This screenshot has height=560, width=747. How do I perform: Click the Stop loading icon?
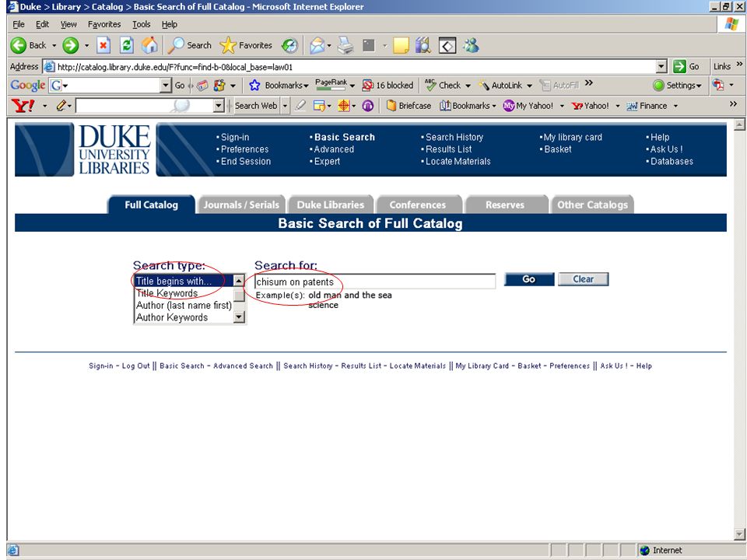(x=103, y=45)
